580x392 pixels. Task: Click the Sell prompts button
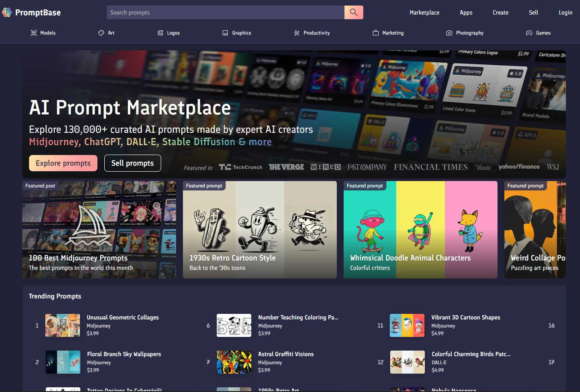pos(132,163)
